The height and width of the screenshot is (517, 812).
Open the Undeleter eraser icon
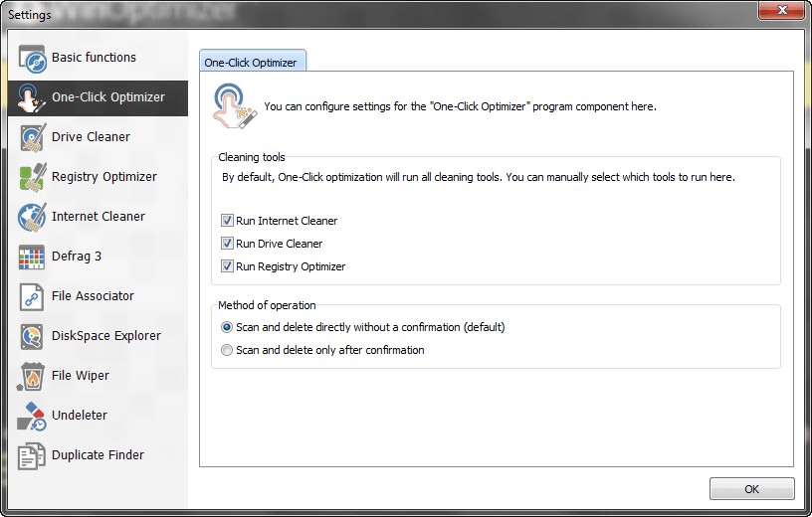[31, 416]
